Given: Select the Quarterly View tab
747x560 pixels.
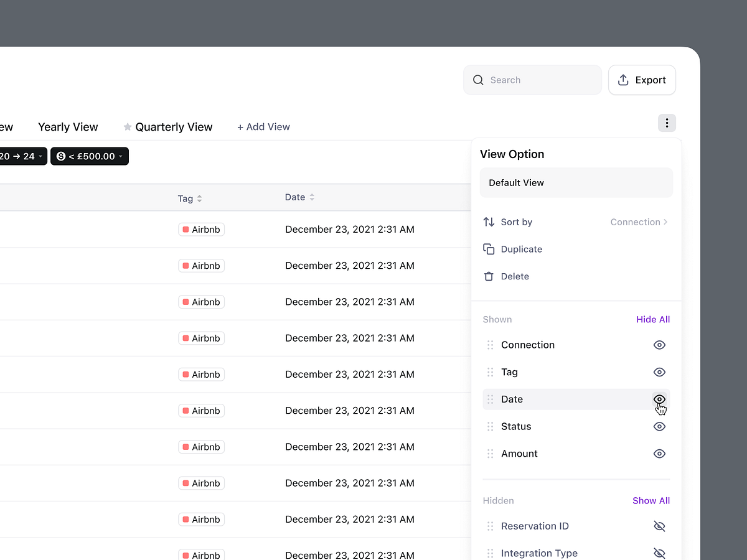Looking at the screenshot, I should pos(173,127).
